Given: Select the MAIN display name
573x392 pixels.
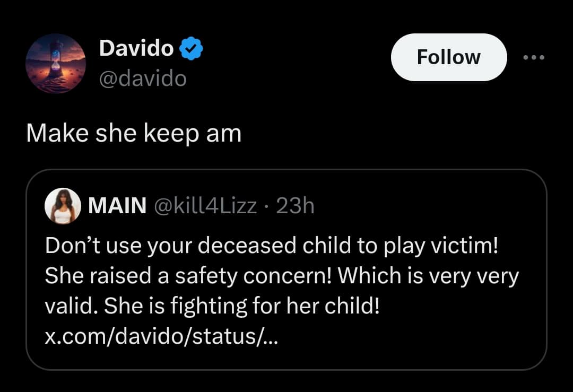Looking at the screenshot, I should tap(117, 206).
